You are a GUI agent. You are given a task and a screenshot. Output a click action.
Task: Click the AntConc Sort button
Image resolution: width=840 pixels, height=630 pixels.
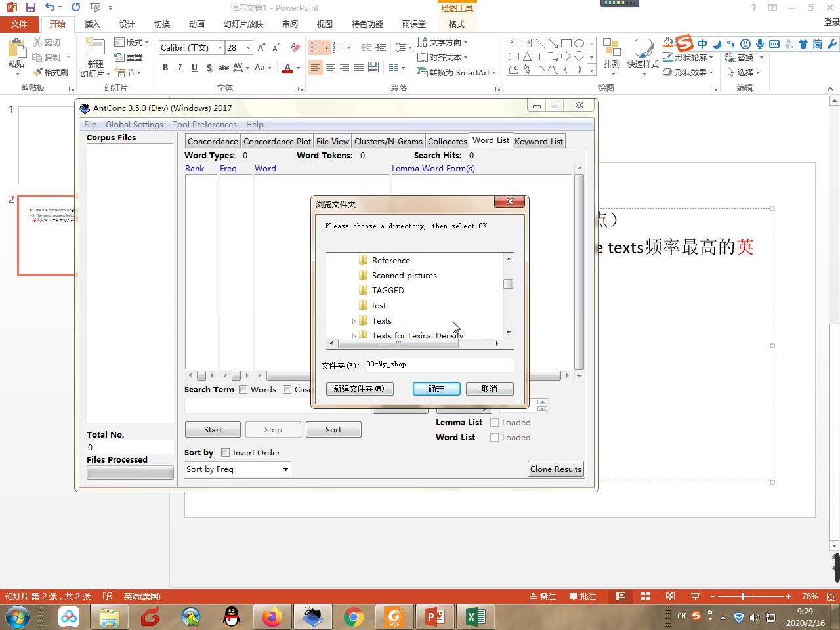(x=333, y=429)
